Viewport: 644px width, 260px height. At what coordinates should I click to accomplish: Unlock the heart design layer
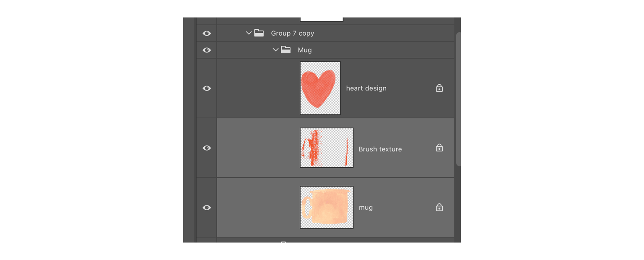point(439,88)
